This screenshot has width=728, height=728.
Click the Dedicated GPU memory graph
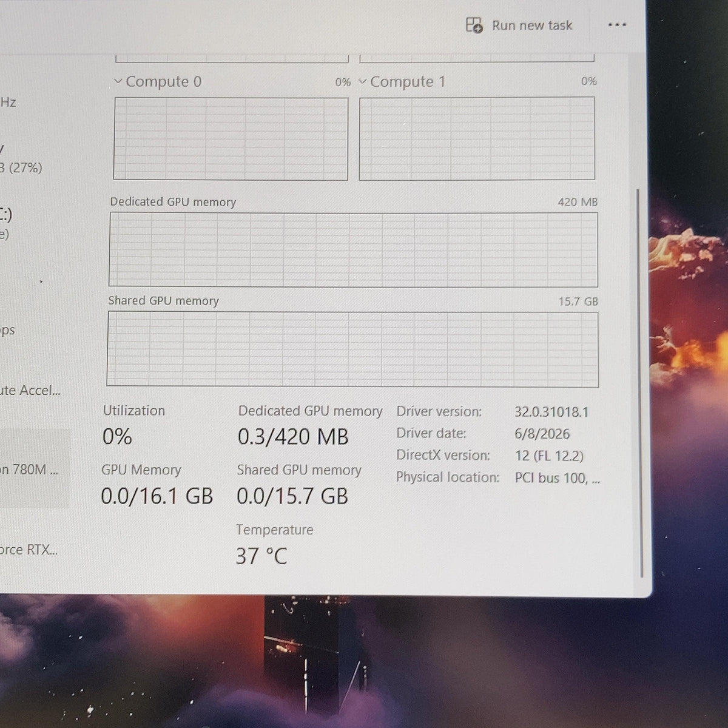pos(353,249)
